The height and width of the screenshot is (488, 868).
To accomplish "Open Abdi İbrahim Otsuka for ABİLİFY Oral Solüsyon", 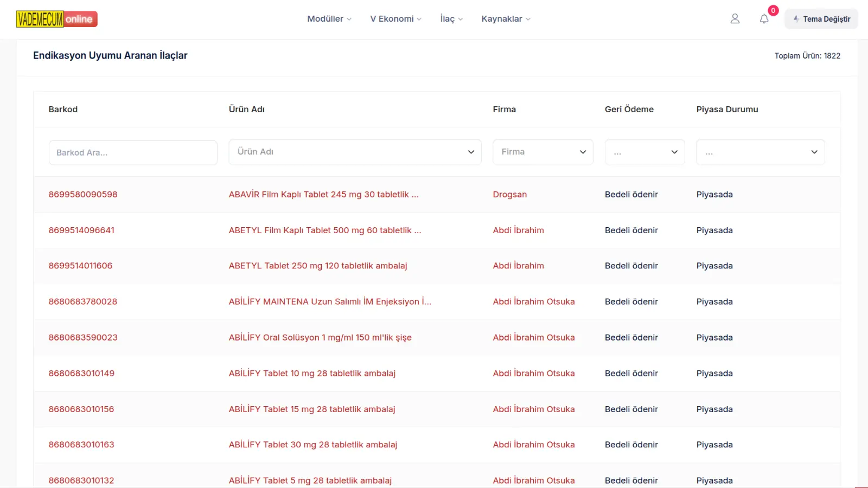I will click(534, 337).
